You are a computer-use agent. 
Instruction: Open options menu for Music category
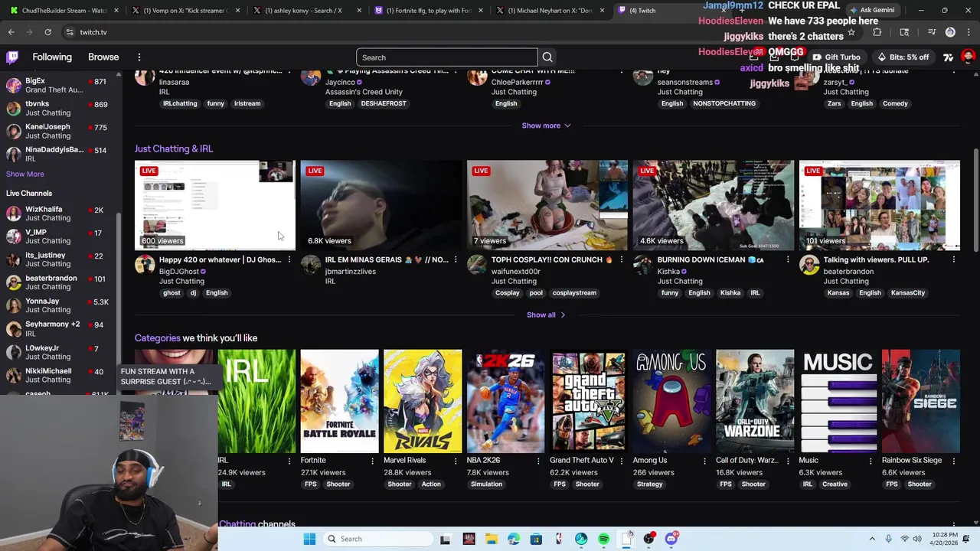[871, 461]
